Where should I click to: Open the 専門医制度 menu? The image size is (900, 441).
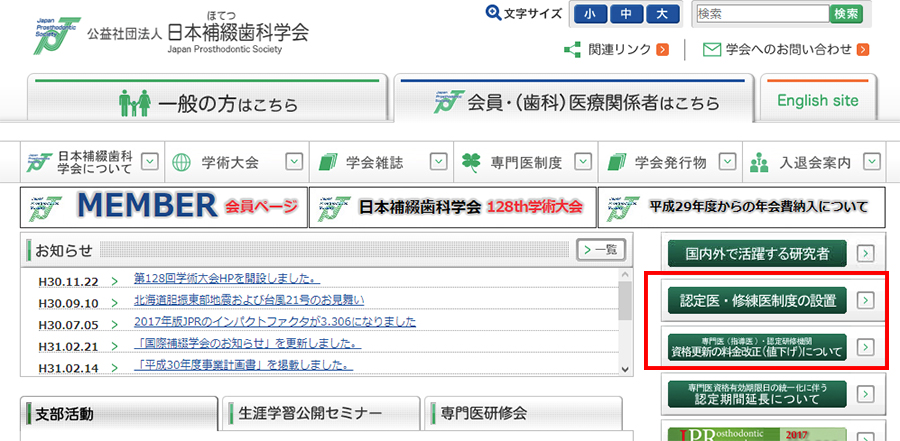coord(526,163)
